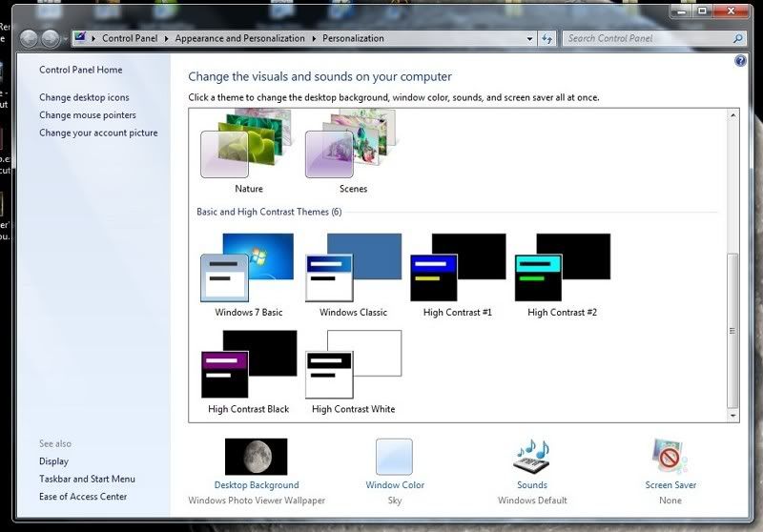Select the High Contrast Black theme
Screen dimensions: 763x532
point(249,364)
